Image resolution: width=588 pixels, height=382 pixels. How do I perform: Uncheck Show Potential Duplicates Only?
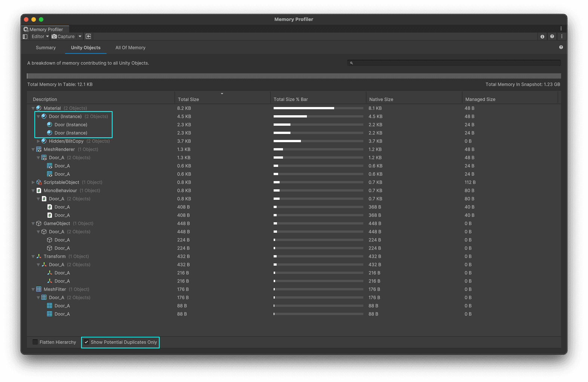pyautogui.click(x=86, y=342)
